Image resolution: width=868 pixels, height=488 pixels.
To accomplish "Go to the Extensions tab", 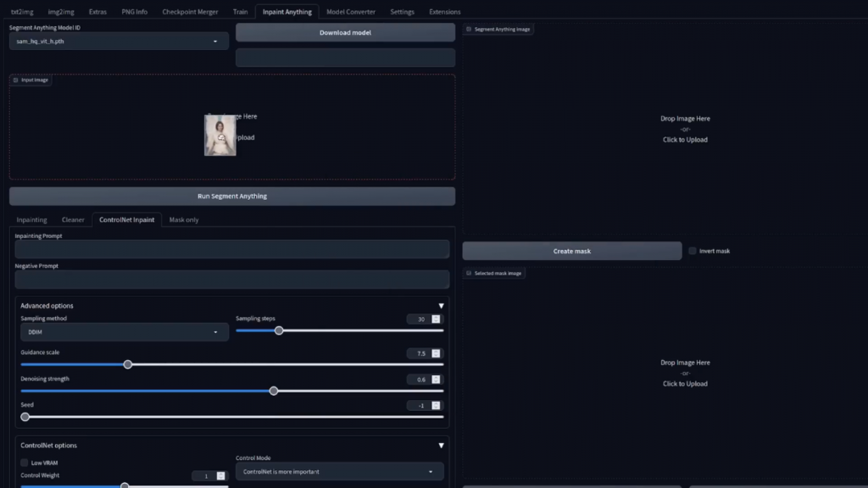I will click(x=444, y=12).
